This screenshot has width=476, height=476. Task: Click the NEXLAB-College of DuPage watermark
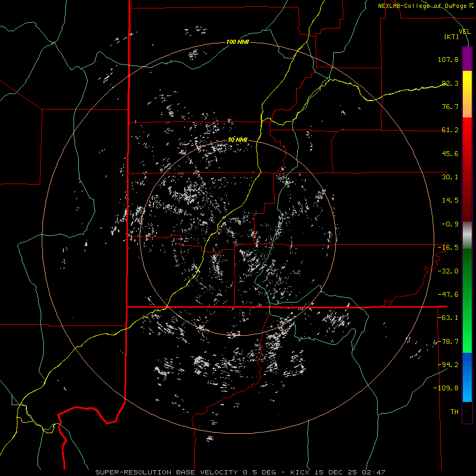point(425,6)
